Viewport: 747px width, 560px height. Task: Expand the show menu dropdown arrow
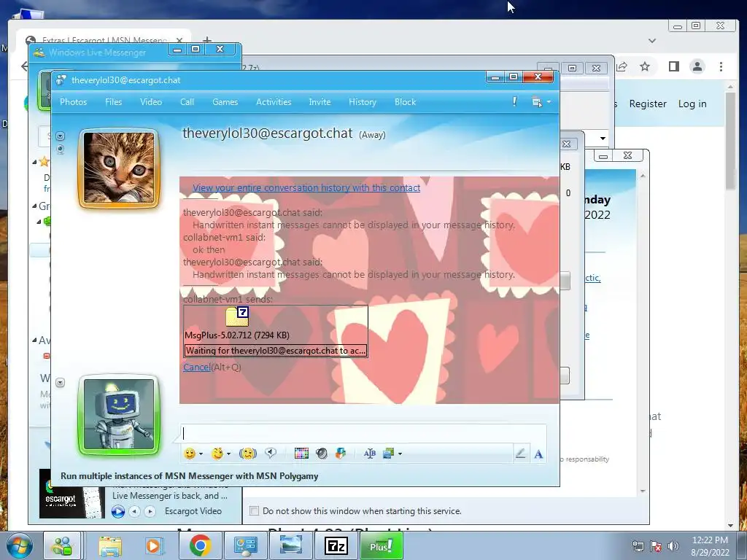[549, 102]
